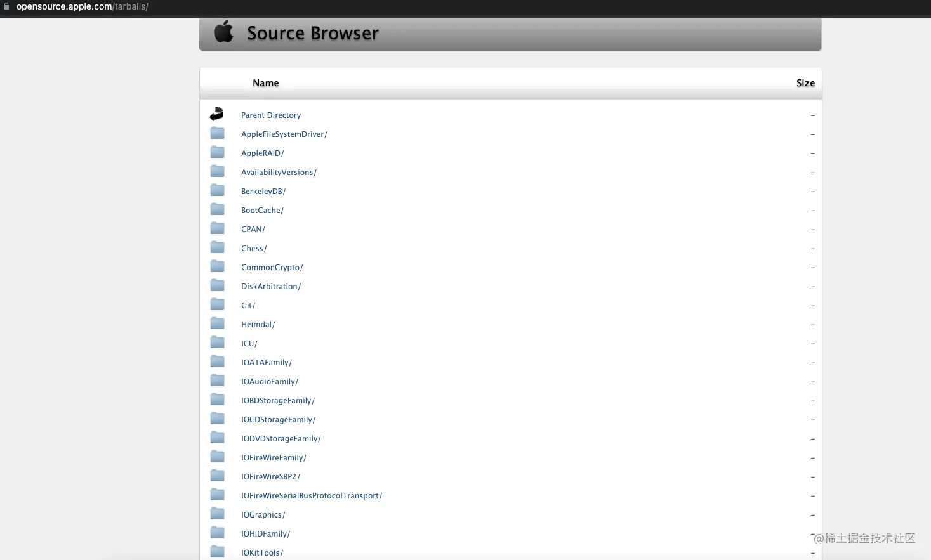The image size is (931, 560).
Task: Click folder icon beside BerkeleyDB/
Action: click(x=217, y=190)
